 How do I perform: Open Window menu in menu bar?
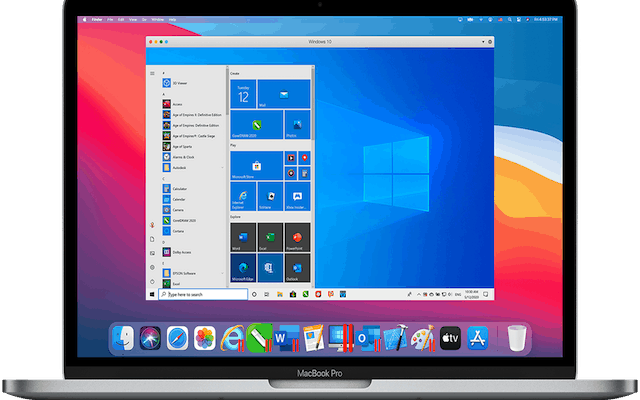click(158, 20)
